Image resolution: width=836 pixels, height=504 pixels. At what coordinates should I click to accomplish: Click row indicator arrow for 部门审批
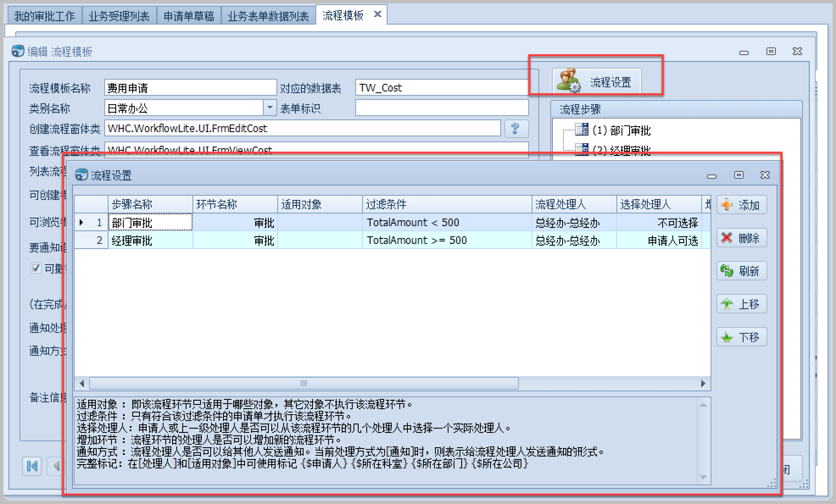click(82, 222)
